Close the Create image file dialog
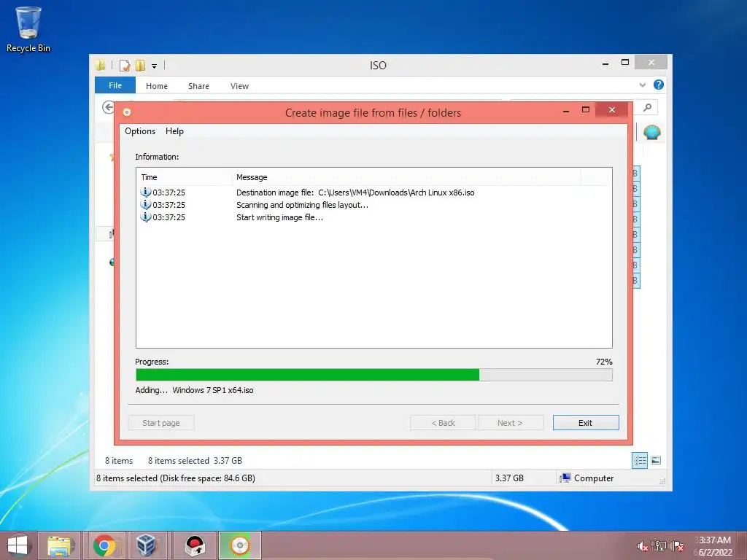Image resolution: width=747 pixels, height=560 pixels. (612, 110)
